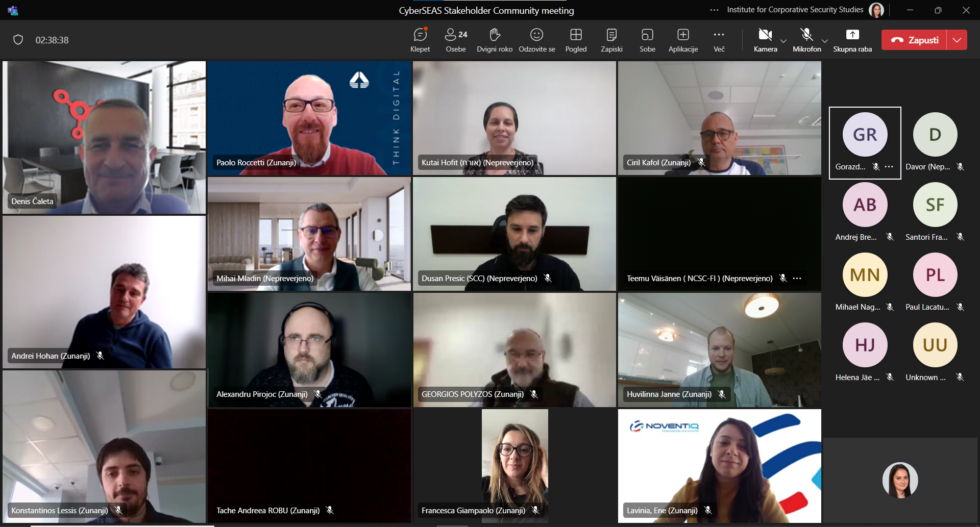
Task: Open the Klepet chat panel
Action: [x=420, y=40]
